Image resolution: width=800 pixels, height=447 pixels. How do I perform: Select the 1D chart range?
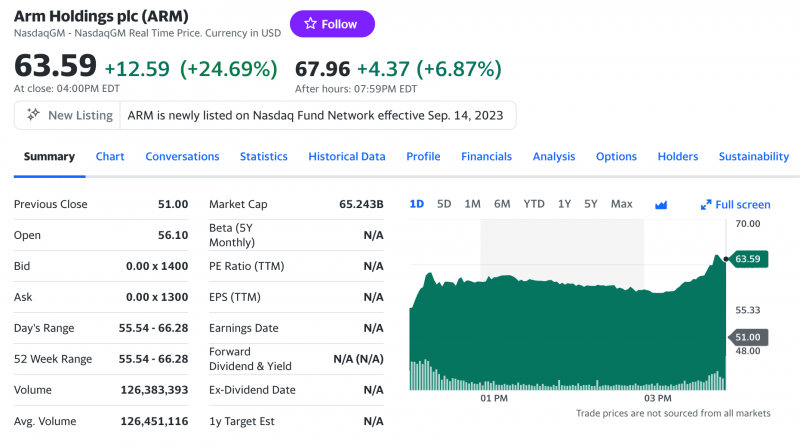(417, 204)
